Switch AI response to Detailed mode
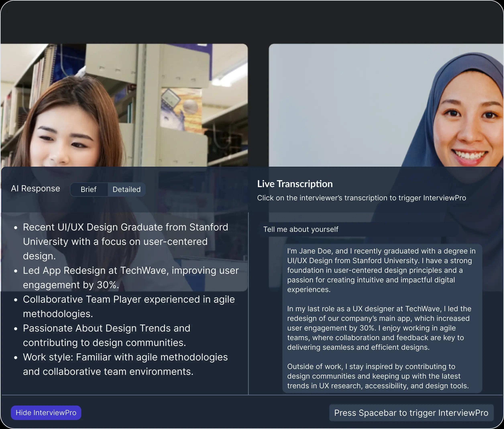Viewport: 504px width, 429px height. [x=126, y=189]
